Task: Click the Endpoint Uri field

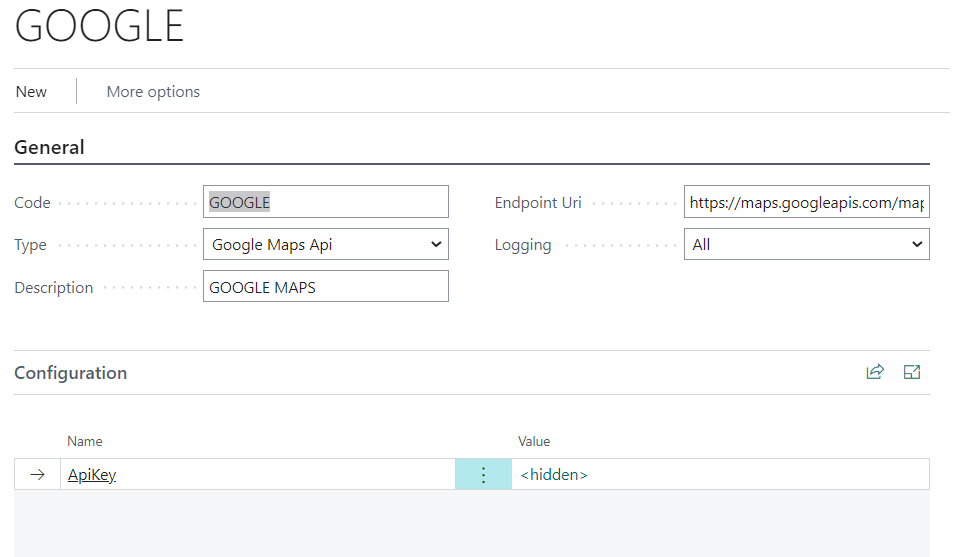Action: coord(806,201)
